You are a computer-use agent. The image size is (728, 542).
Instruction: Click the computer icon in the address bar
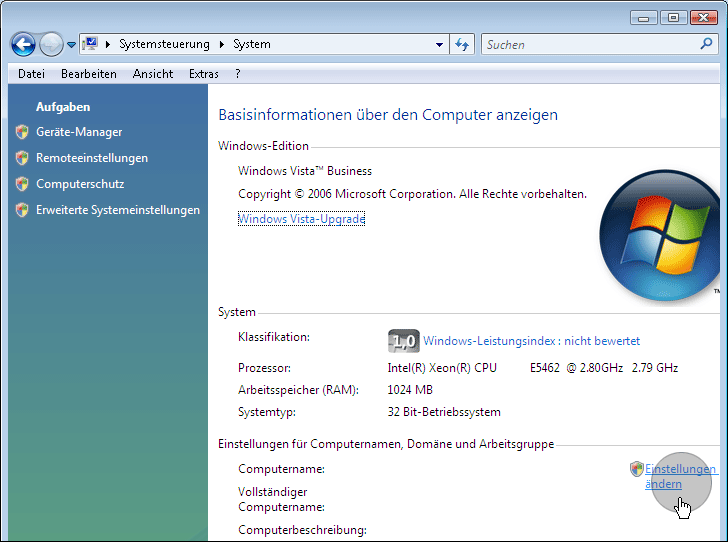(90, 44)
